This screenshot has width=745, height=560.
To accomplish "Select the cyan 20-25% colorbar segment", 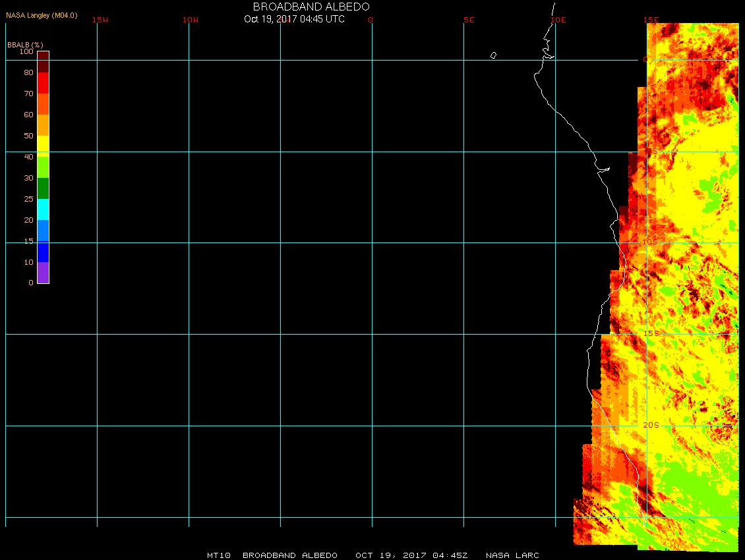I will tap(43, 210).
